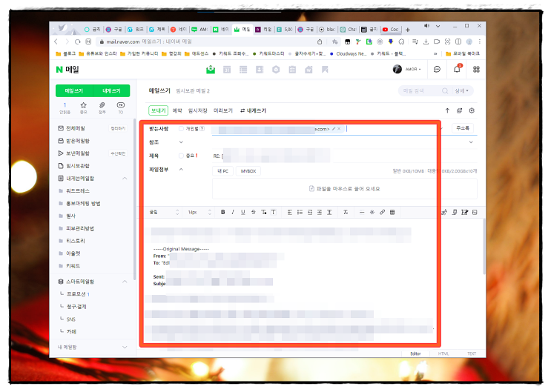This screenshot has width=551, height=392.
Task: Open the bookmark flag icon in header
Action: [x=325, y=70]
